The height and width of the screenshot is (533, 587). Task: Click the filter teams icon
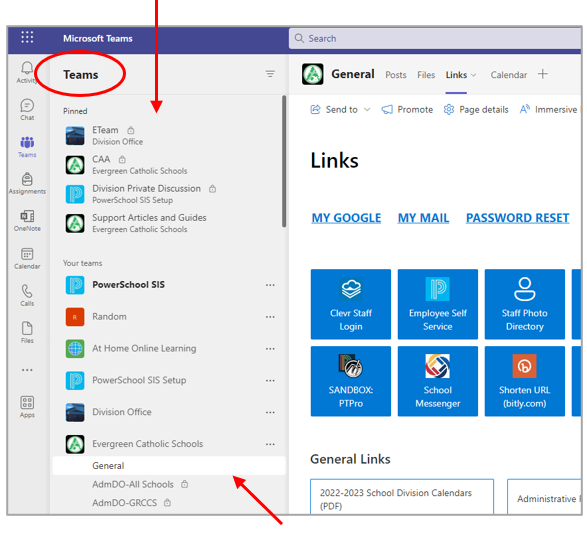pos(270,74)
